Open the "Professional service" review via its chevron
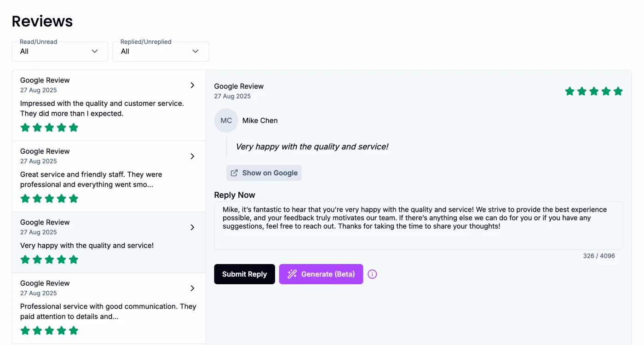This screenshot has height=345, width=644. (x=192, y=288)
